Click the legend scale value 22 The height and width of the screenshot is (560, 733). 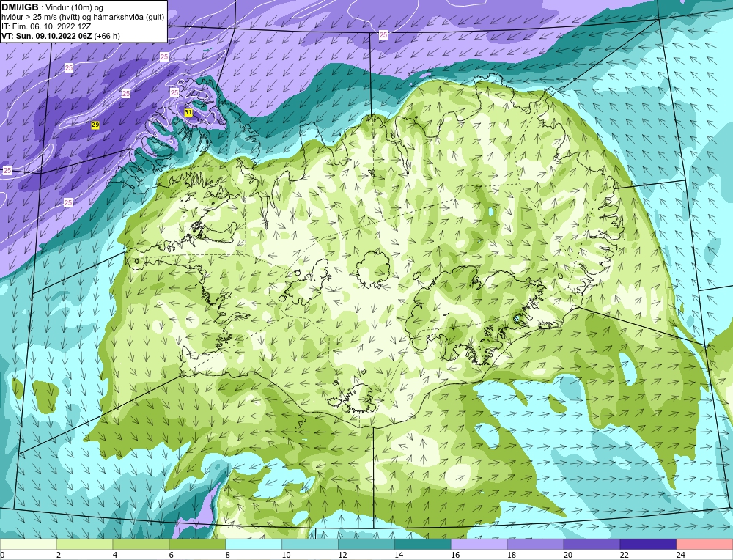click(625, 555)
